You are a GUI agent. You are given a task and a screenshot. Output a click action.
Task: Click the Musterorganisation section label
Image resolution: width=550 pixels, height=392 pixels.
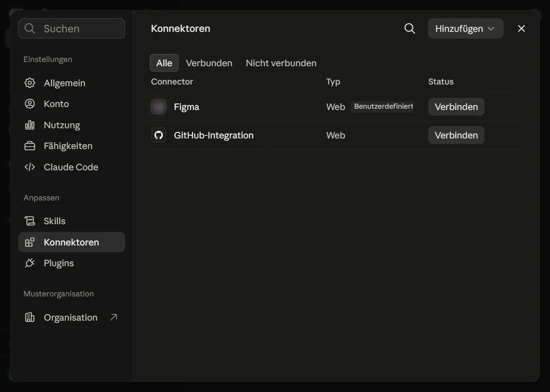point(58,294)
